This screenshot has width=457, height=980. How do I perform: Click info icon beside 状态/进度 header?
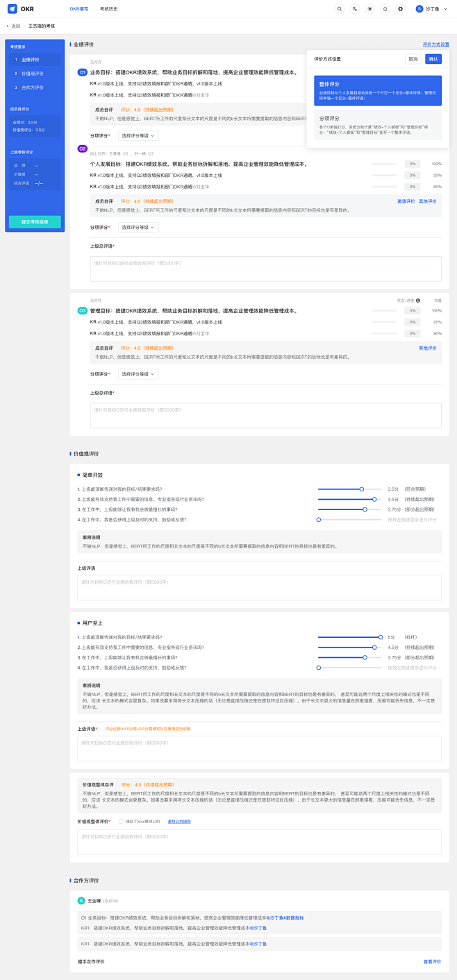coord(417,301)
